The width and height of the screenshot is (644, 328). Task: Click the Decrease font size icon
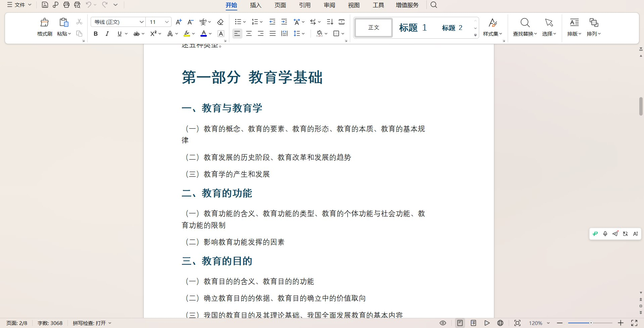coord(190,22)
